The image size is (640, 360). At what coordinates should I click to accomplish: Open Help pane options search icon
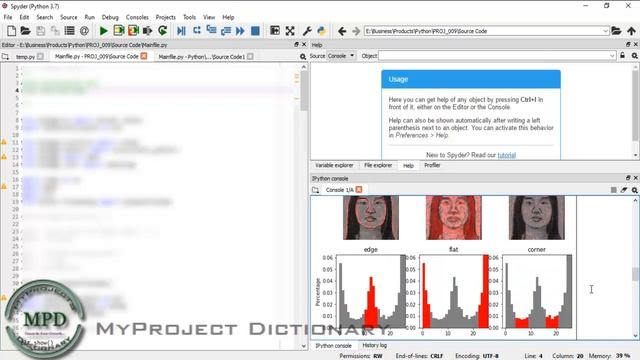635,56
